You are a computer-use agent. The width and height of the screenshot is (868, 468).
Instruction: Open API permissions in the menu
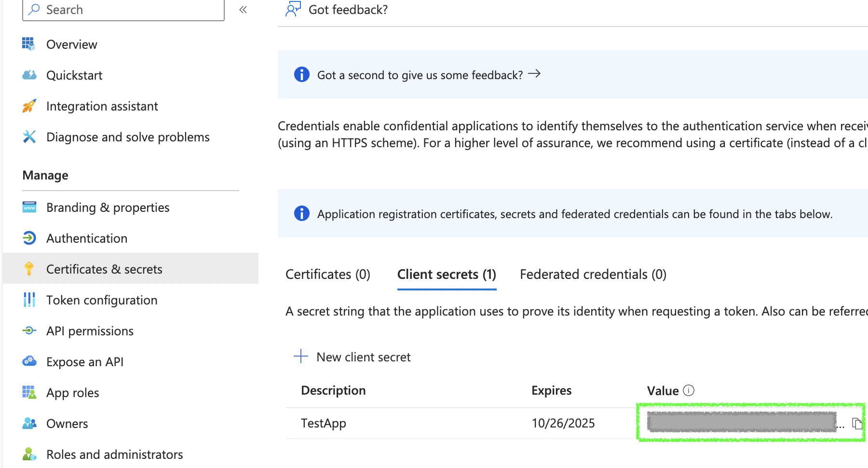click(90, 331)
